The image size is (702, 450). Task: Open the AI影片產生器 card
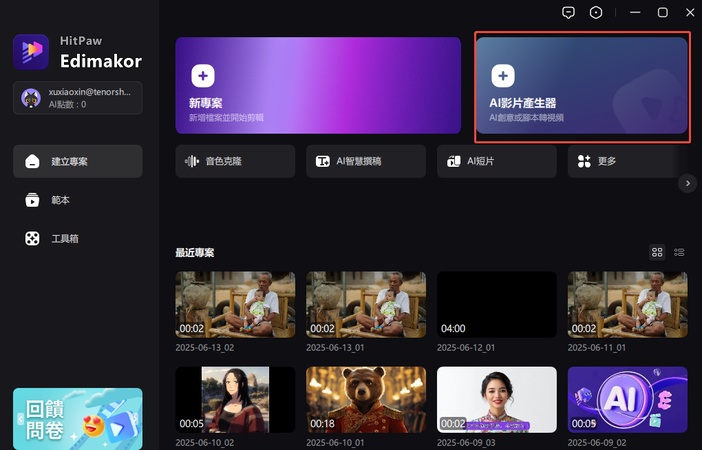582,85
